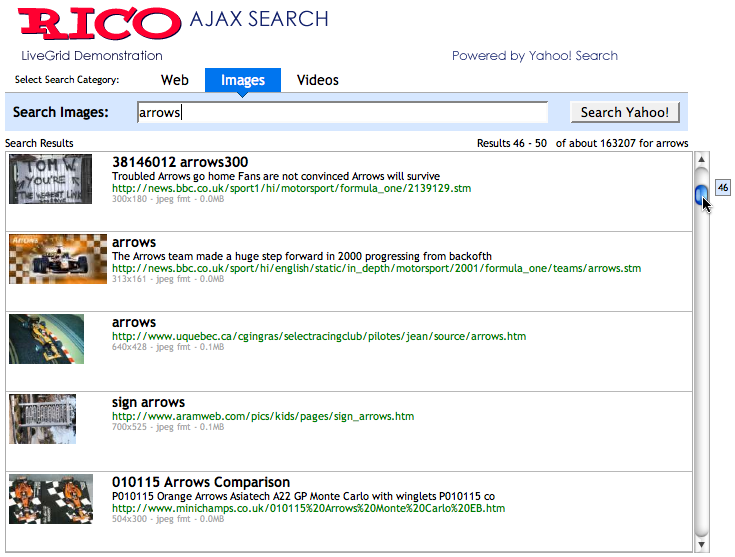735x557 pixels.
Task: Open the Powered by Yahoo! Search link
Action: tap(535, 56)
